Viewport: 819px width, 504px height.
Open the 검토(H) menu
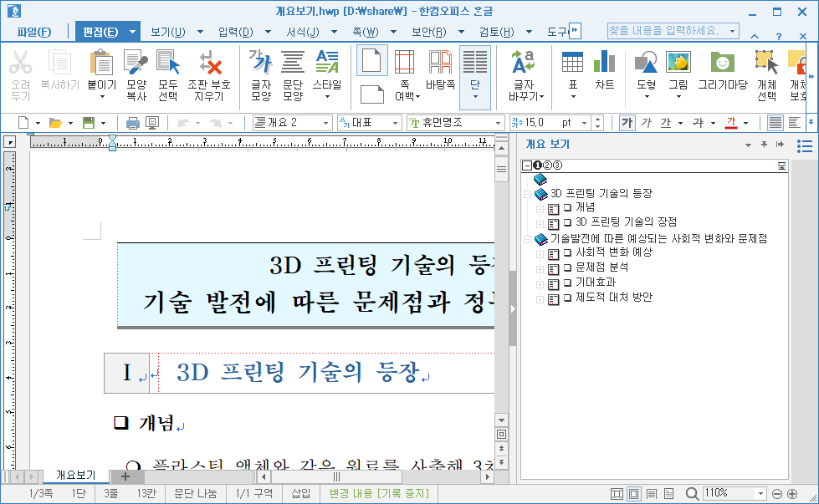(496, 33)
